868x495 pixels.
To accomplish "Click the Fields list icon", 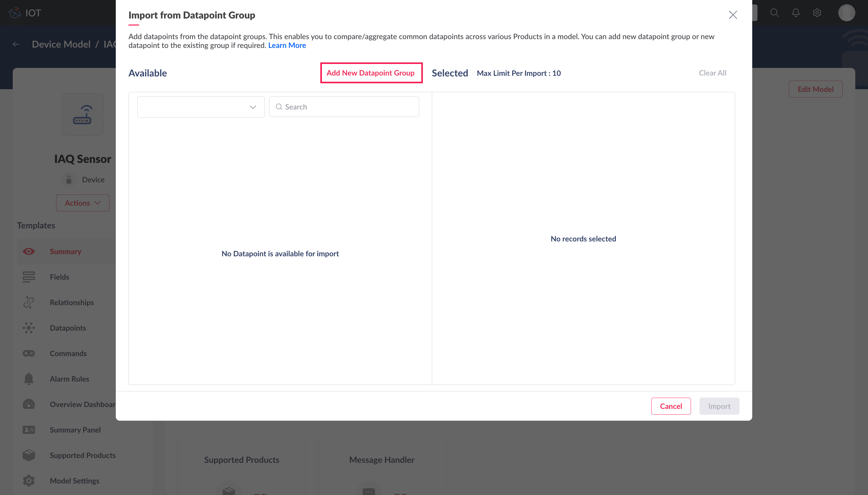I will coord(29,277).
